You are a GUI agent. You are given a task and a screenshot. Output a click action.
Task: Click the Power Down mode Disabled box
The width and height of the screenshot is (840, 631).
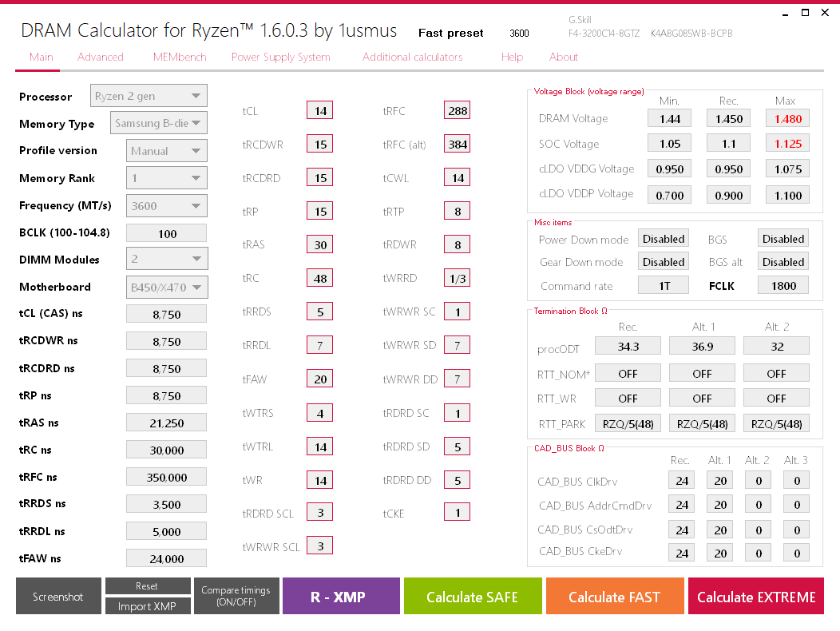pyautogui.click(x=664, y=239)
